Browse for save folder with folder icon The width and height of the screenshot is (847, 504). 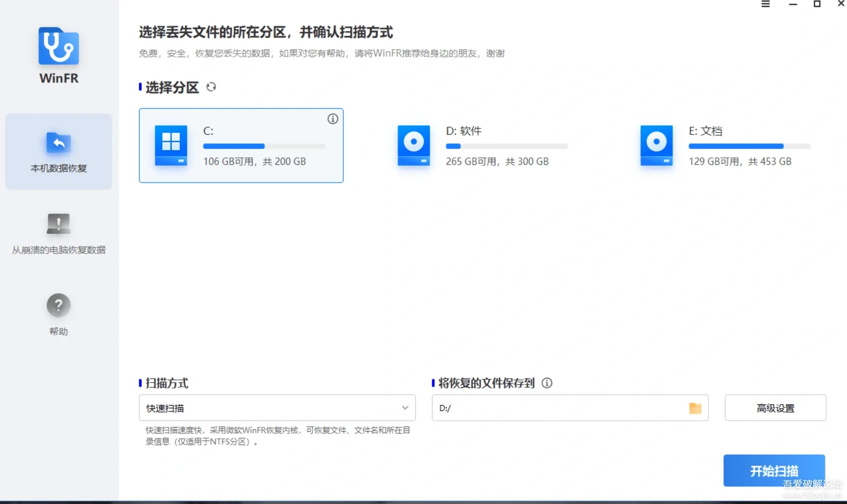[695, 408]
